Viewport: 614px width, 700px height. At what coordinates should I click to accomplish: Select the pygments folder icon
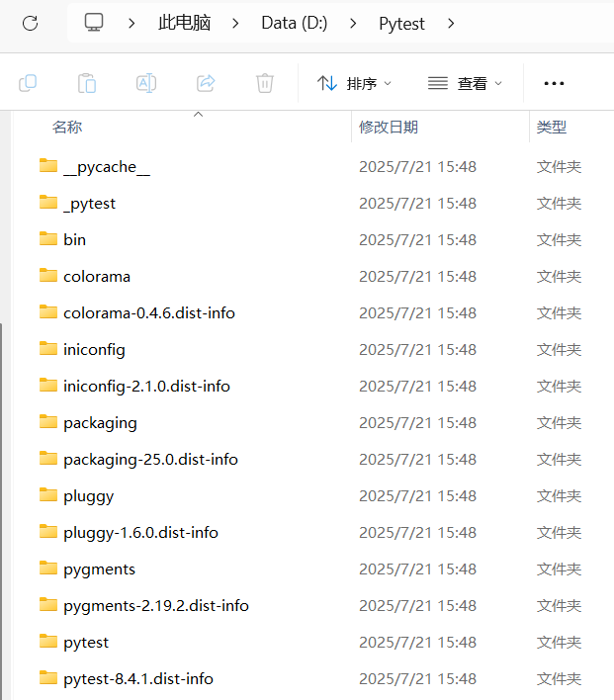click(x=48, y=569)
